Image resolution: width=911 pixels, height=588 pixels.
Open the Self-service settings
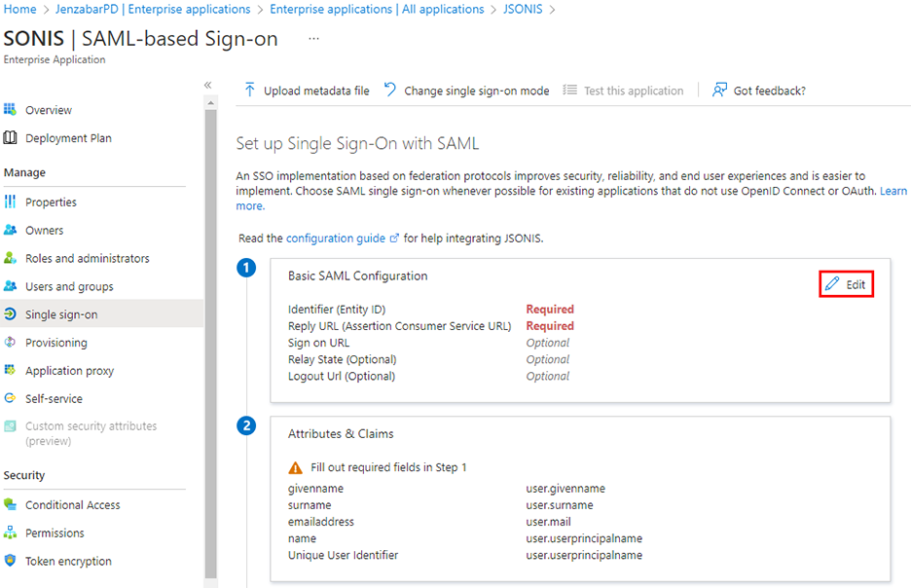click(x=55, y=398)
